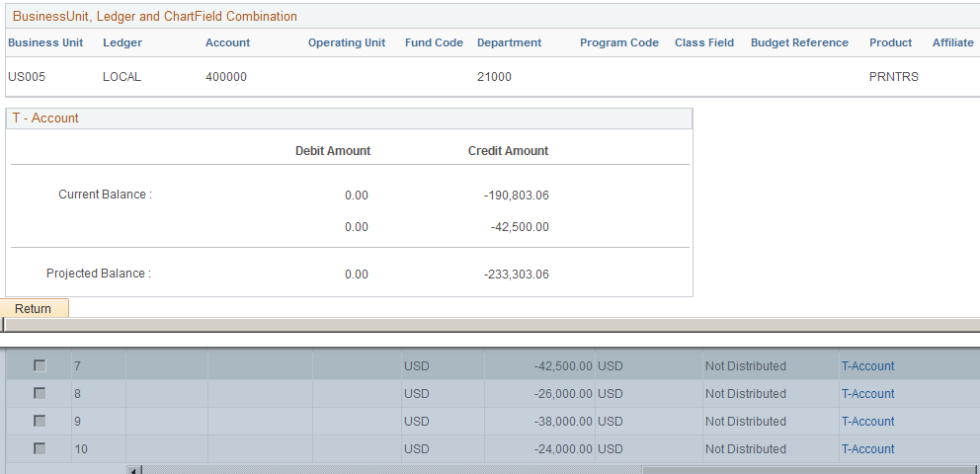Image resolution: width=980 pixels, height=474 pixels.
Task: Click the Business Unit column header
Action: (45, 43)
